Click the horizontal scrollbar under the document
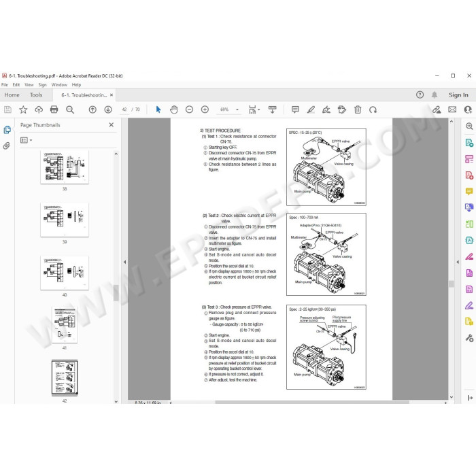This screenshot has height=476, width=476. [311, 403]
